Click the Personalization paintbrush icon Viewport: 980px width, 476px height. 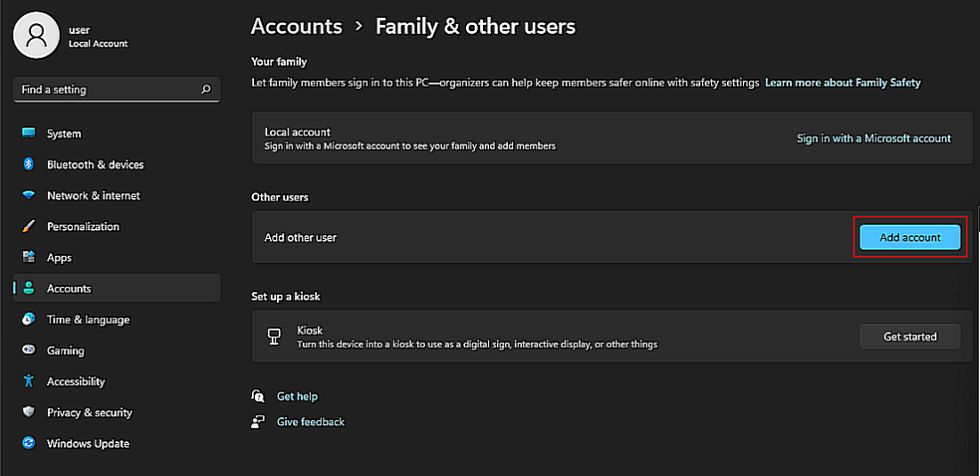(x=29, y=226)
